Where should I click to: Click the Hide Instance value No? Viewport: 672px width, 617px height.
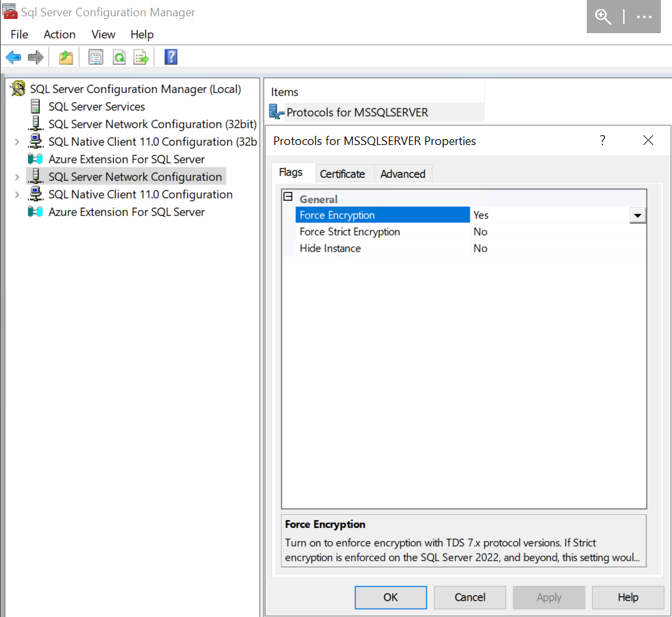[481, 248]
